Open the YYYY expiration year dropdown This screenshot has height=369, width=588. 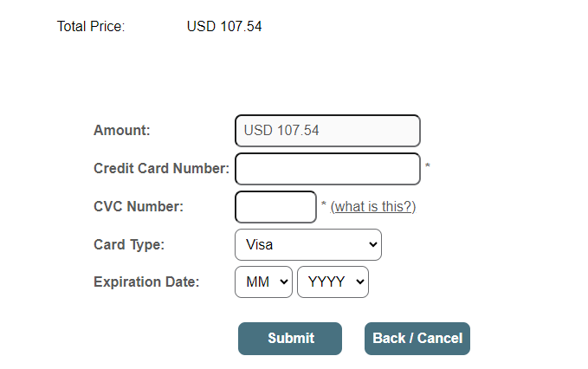pyautogui.click(x=333, y=282)
